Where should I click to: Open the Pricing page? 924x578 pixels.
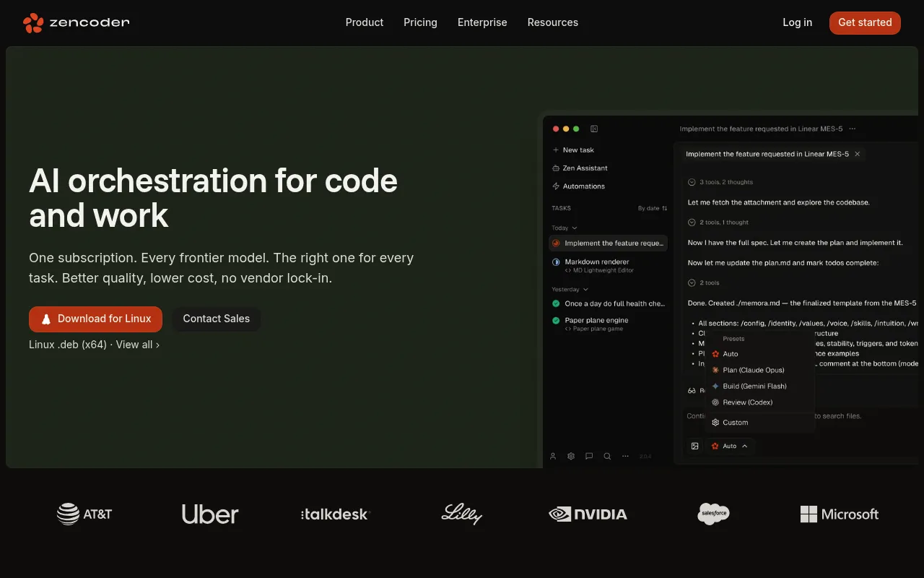[x=420, y=22]
